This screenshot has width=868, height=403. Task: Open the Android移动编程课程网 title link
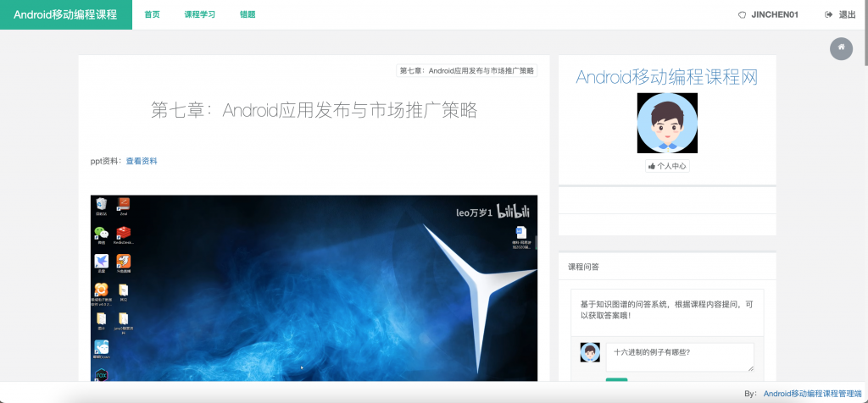click(667, 77)
